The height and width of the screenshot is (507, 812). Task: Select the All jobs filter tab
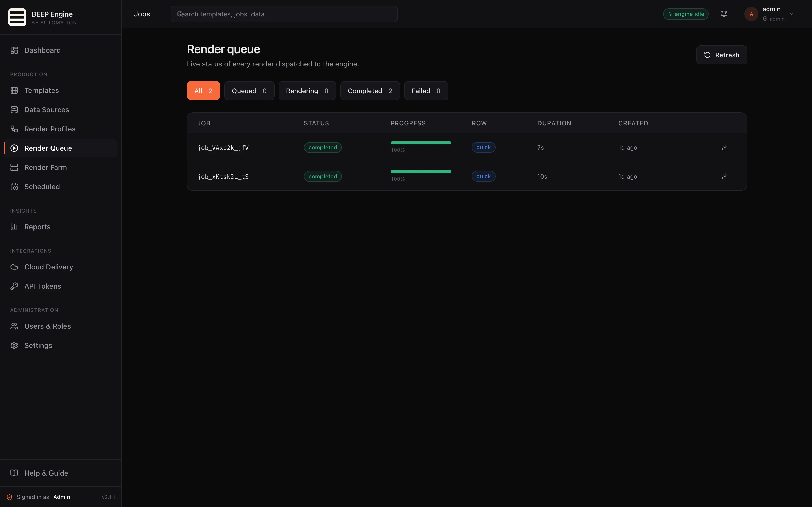coord(203,91)
